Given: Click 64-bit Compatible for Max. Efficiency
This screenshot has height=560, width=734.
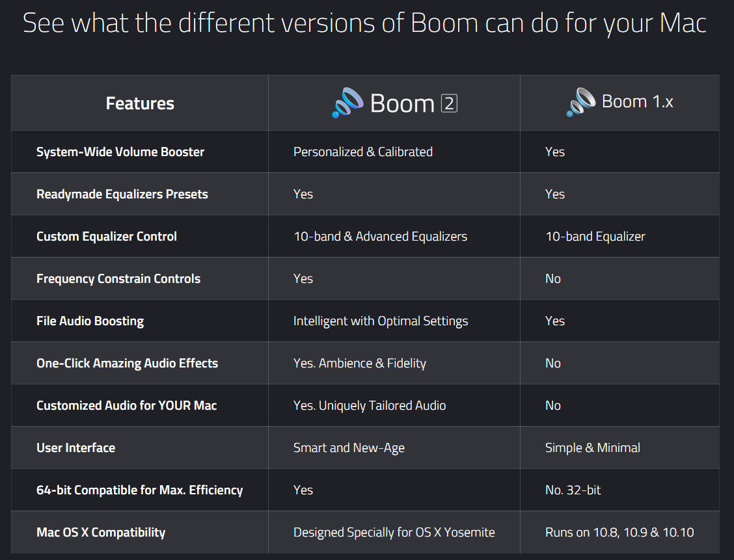Looking at the screenshot, I should click(139, 490).
